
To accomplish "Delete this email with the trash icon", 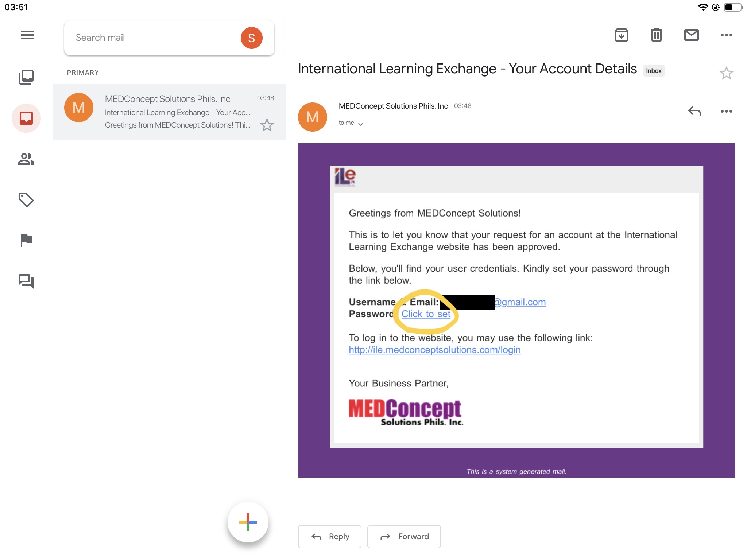I will tap(656, 35).
